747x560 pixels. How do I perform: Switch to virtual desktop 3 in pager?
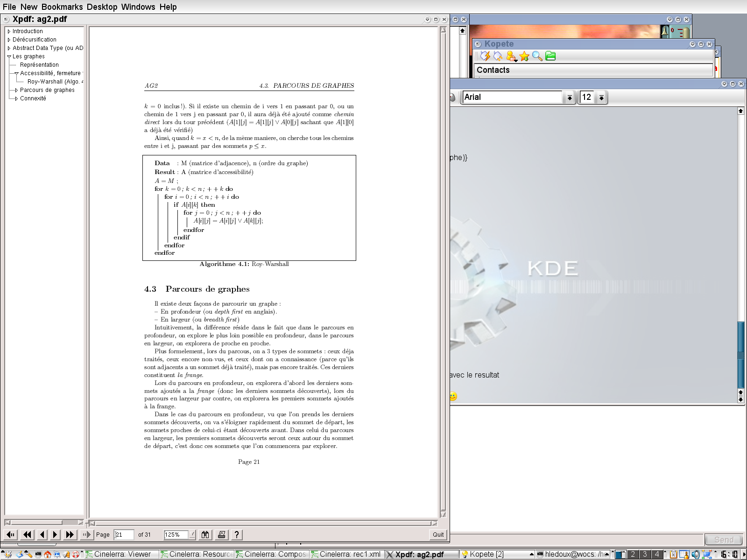(645, 554)
